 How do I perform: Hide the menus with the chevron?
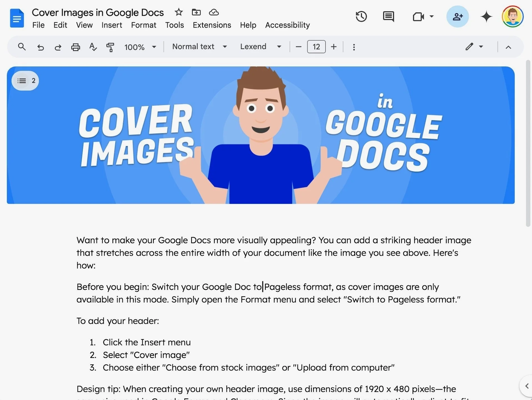point(508,47)
